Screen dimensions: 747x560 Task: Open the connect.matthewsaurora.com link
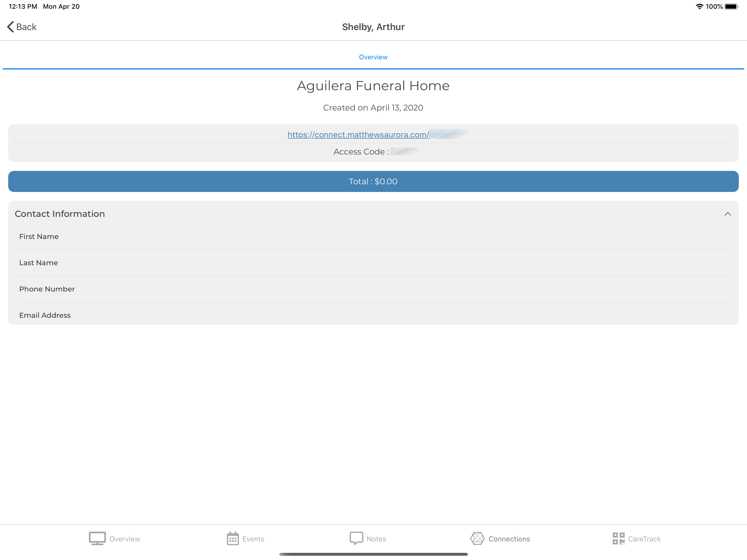click(358, 135)
